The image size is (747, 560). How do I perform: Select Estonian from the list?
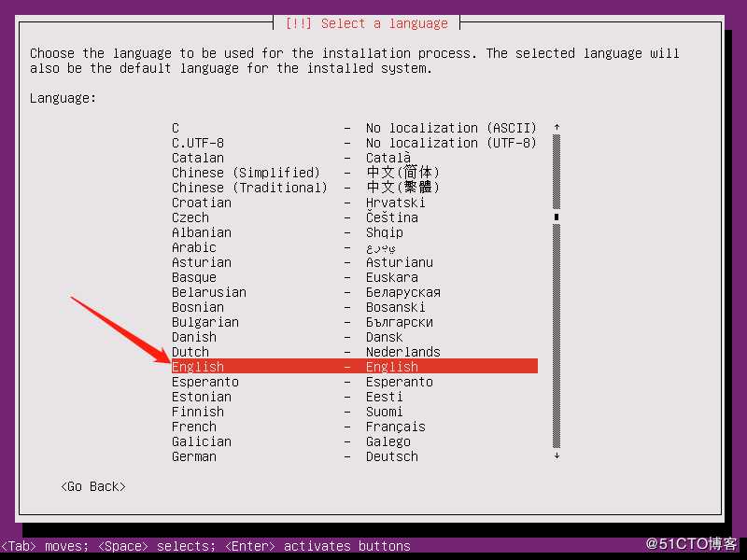(x=355, y=397)
